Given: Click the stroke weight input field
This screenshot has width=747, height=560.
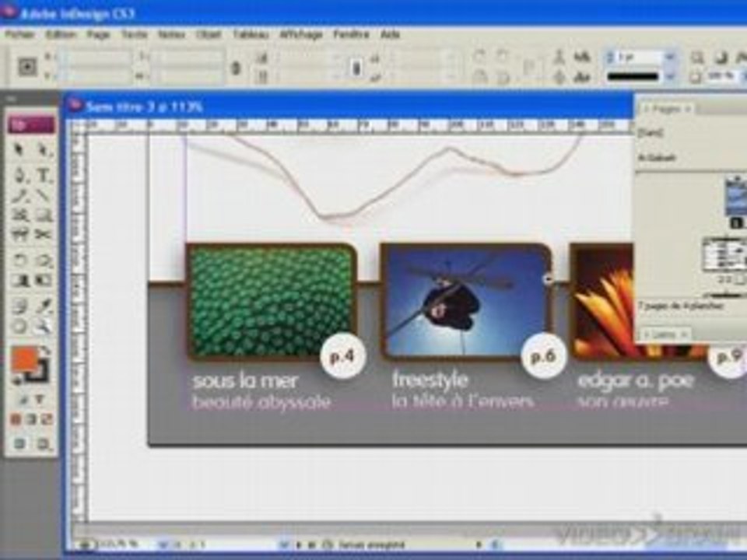Looking at the screenshot, I should [640, 57].
